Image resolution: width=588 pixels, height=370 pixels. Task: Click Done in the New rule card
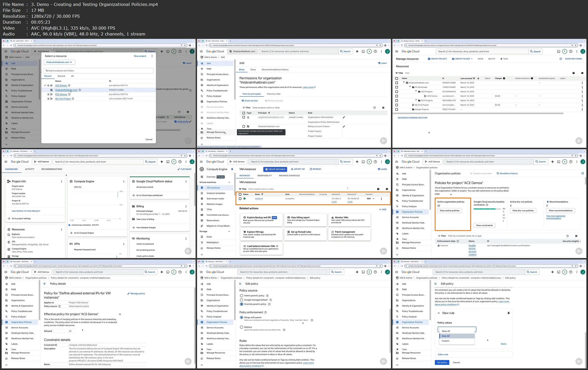(503, 344)
